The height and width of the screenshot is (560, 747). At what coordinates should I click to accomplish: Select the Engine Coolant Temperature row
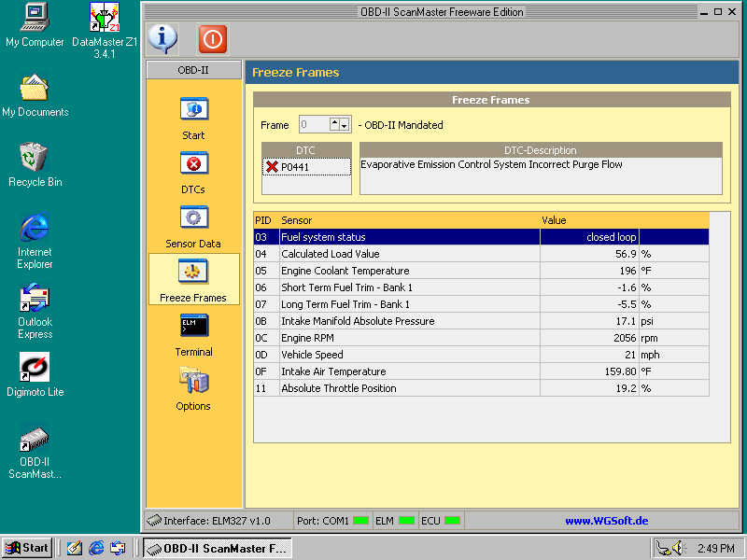tap(481, 271)
